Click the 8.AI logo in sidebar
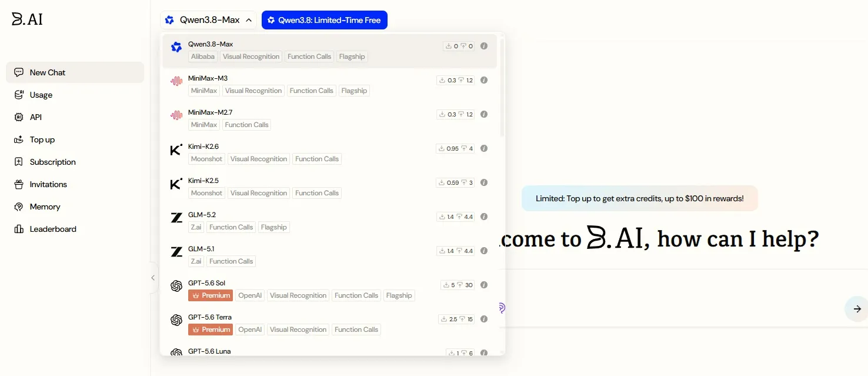Screen dimensions: 868x376 point(27,19)
